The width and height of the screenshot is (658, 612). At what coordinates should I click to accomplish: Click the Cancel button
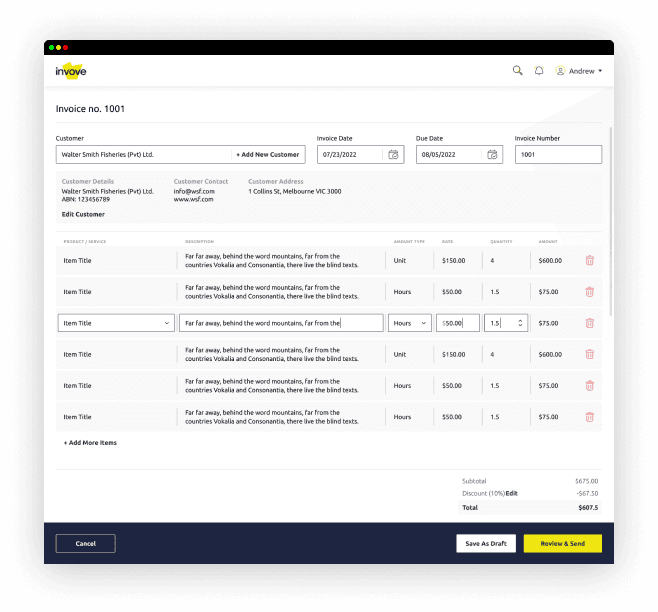tap(86, 544)
